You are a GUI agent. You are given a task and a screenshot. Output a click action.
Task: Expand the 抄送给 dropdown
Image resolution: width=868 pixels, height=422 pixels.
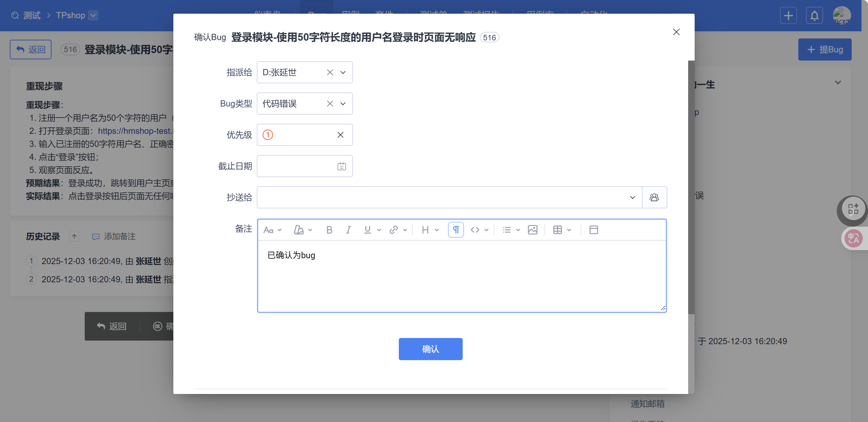632,198
